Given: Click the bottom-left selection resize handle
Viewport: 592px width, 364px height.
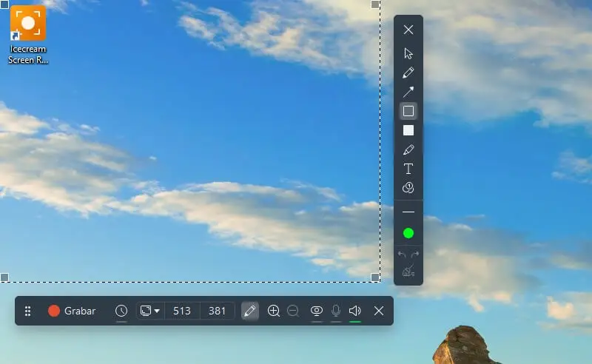Looking at the screenshot, I should click(4, 277).
